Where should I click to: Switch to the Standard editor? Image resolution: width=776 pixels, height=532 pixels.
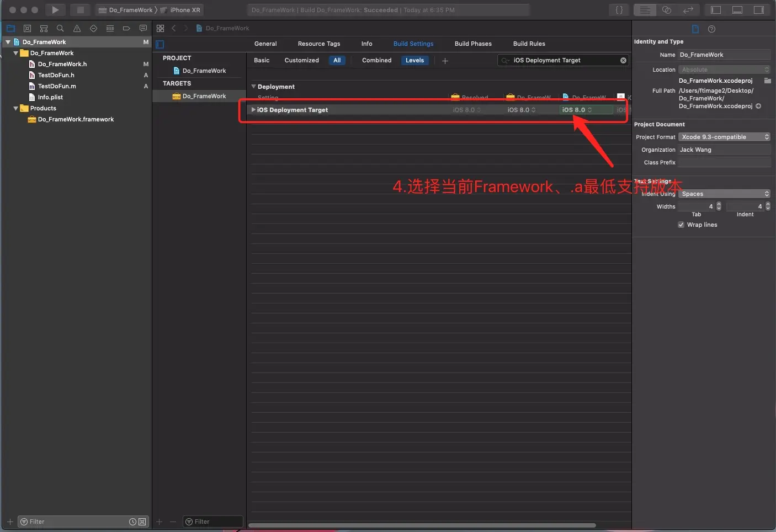[x=645, y=10]
